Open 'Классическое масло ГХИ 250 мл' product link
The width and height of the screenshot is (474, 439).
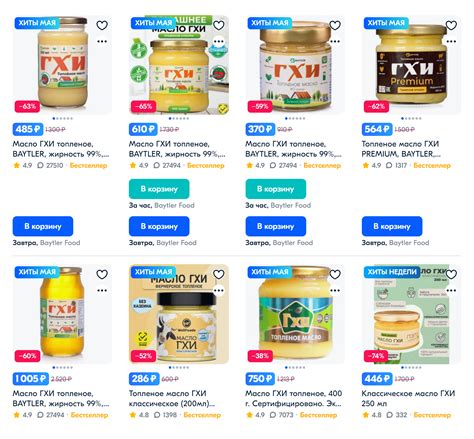[408, 398]
